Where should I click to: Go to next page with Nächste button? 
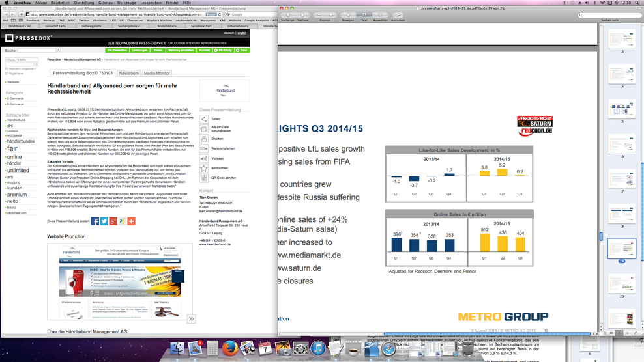click(x=302, y=15)
